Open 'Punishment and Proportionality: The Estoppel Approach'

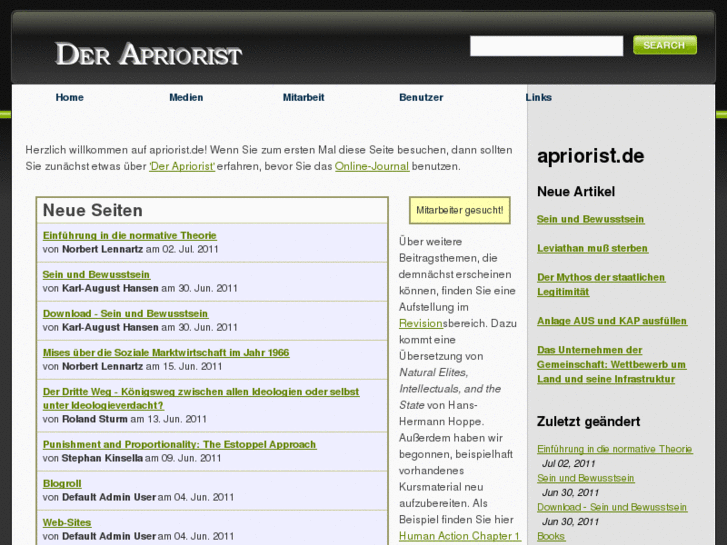[179, 444]
